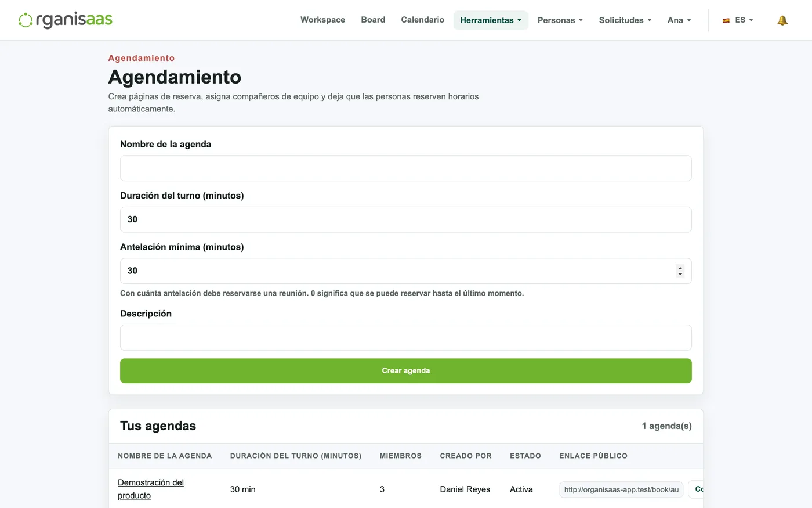
Task: Click the Antelación mínima number field
Action: point(406,271)
